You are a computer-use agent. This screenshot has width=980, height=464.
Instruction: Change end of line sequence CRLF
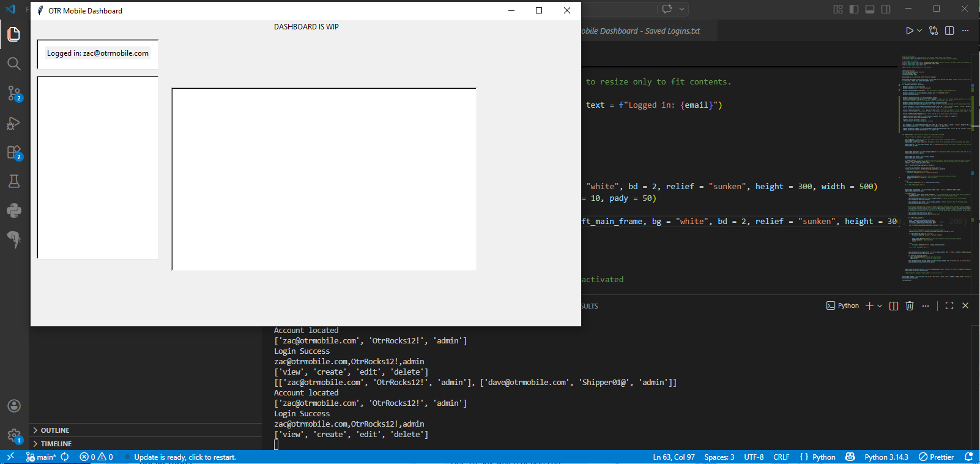click(x=781, y=457)
